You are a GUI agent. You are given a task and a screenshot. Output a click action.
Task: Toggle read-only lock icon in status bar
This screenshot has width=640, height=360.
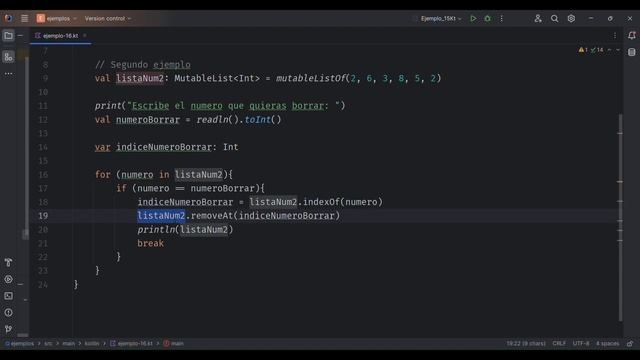[x=630, y=344]
